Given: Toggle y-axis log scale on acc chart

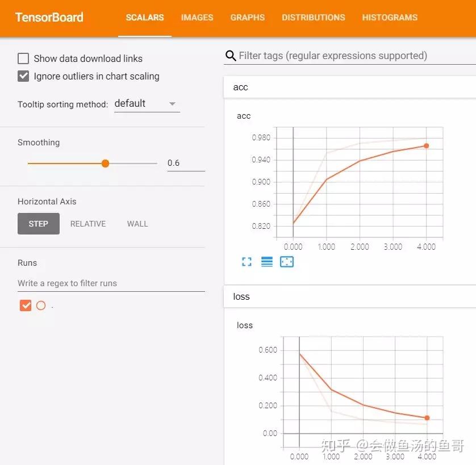Looking at the screenshot, I should pos(267,262).
